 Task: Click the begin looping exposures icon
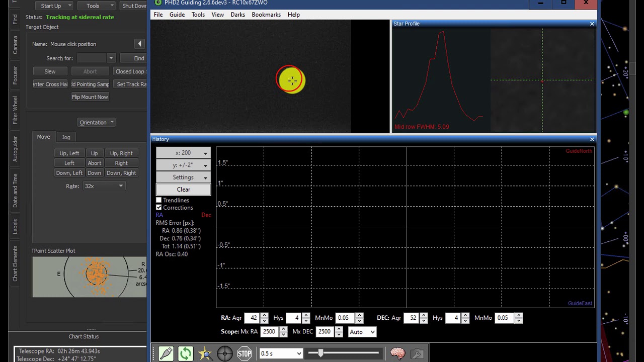pyautogui.click(x=186, y=353)
